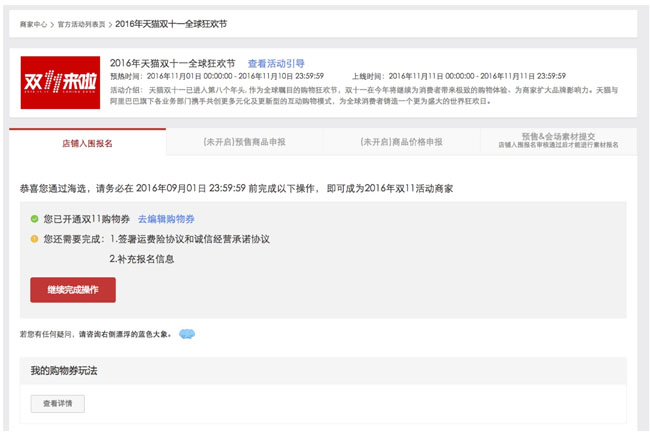Select the (未开启)商品价格申报 tab
Image resolution: width=650 pixels, height=437 pixels.
[x=401, y=142]
